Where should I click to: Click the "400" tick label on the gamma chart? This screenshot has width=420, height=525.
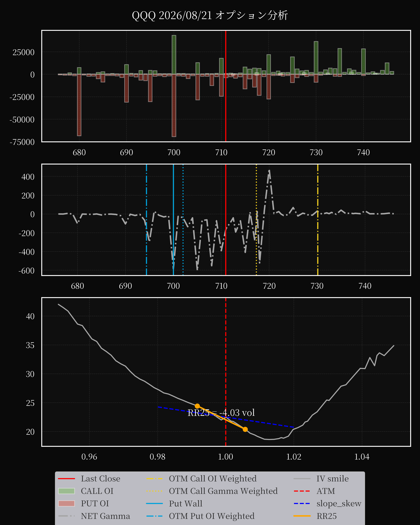[28, 177]
